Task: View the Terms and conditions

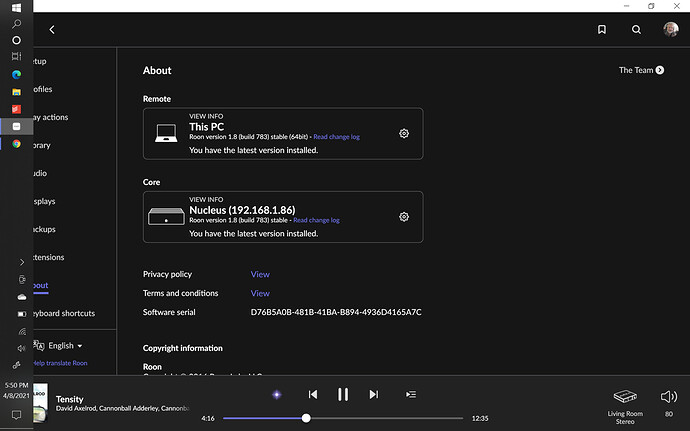Action: [260, 293]
